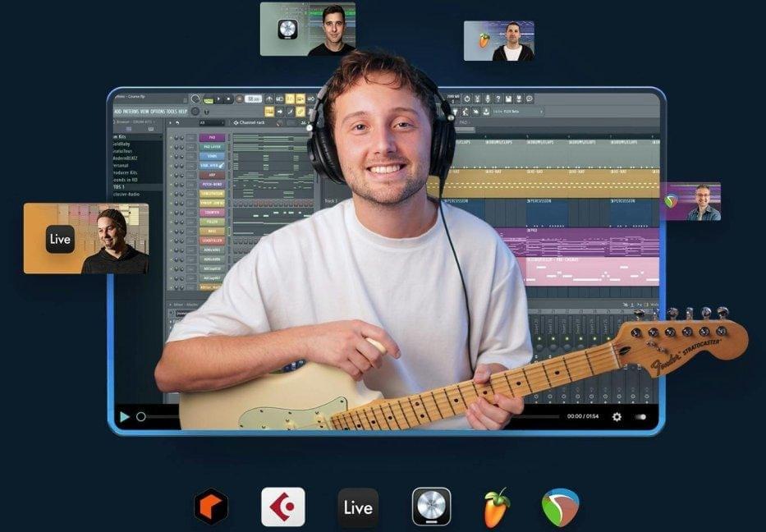
Task: Click the microphone icon in the toolbar
Action: click(488, 99)
